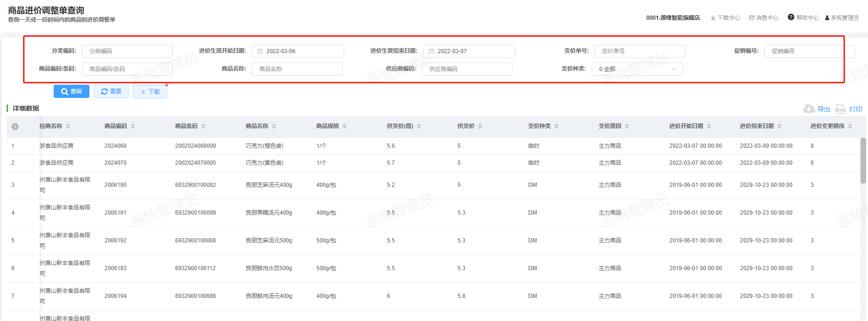Select the store name 0001.领锋智能旗舰店

click(x=673, y=18)
